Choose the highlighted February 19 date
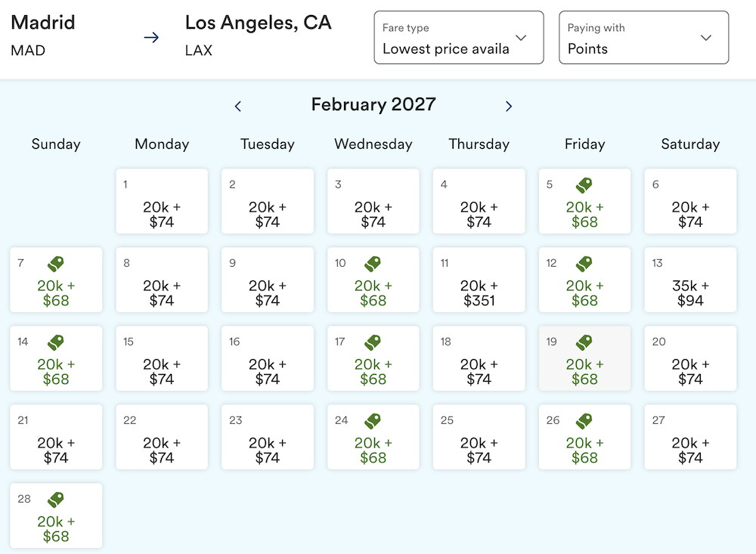756x554 pixels. pyautogui.click(x=584, y=358)
